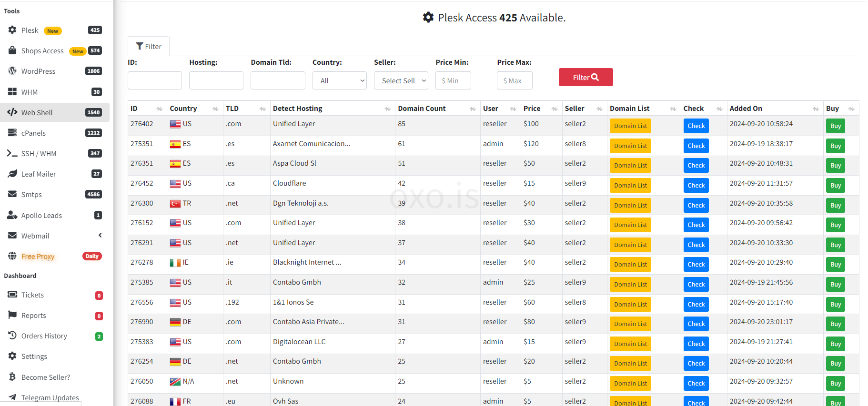Click the red Filter search button

pyautogui.click(x=585, y=77)
